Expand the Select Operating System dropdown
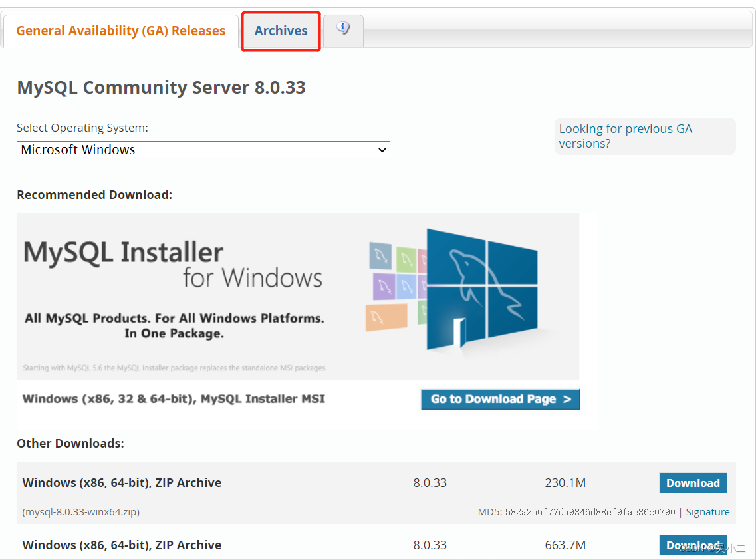This screenshot has height=560, width=756. click(x=203, y=150)
